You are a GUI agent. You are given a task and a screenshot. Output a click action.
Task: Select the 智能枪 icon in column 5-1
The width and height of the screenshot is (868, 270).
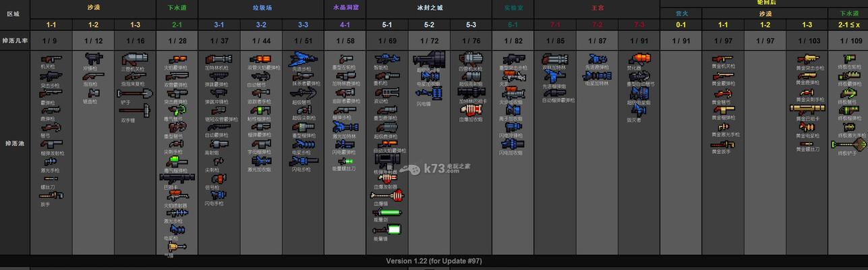pyautogui.click(x=386, y=59)
